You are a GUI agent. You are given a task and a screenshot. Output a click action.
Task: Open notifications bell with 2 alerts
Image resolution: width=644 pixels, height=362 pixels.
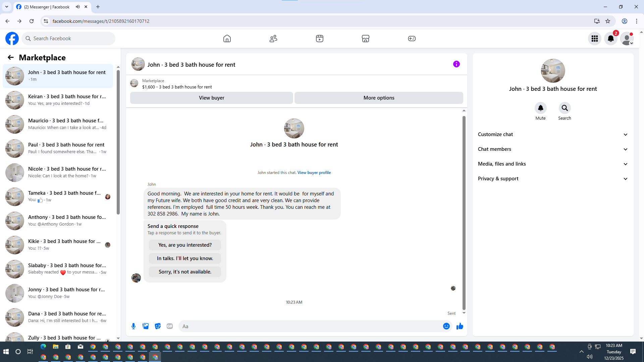(611, 39)
